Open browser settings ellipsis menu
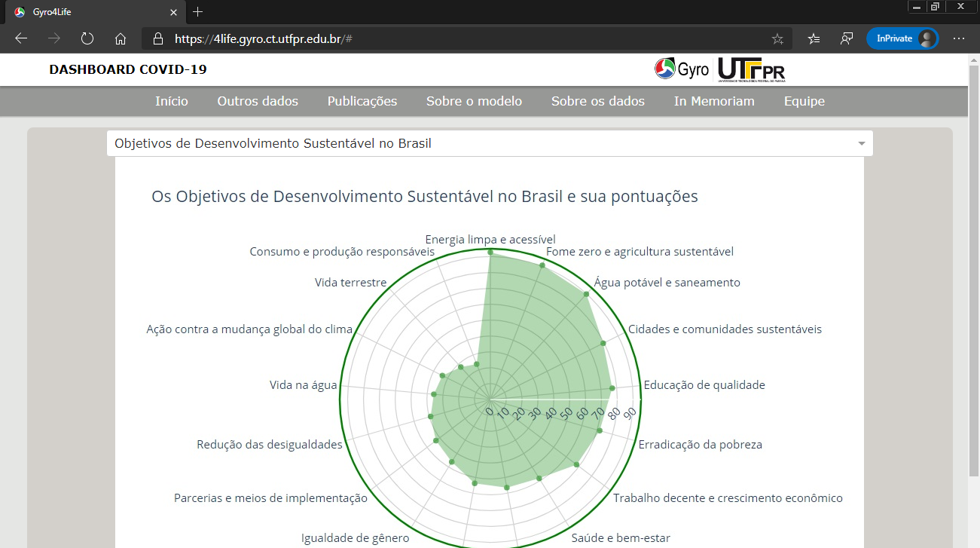The image size is (980, 548). pos(959,38)
